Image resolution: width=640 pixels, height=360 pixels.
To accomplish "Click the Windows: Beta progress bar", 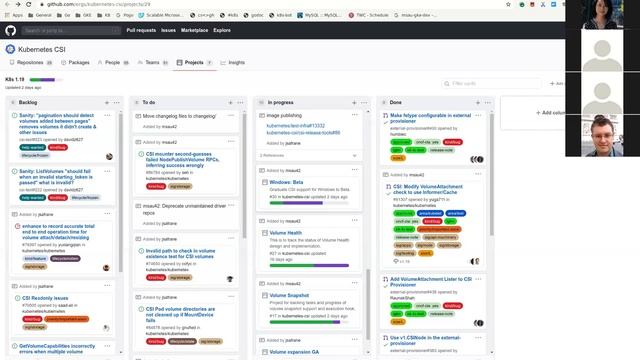I will point(309,203).
